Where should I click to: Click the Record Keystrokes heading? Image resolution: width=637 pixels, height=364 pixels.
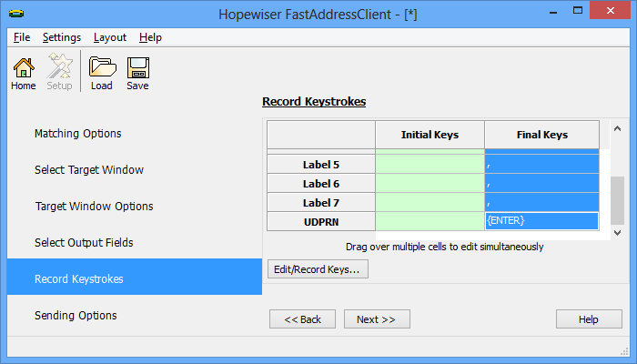tap(314, 102)
